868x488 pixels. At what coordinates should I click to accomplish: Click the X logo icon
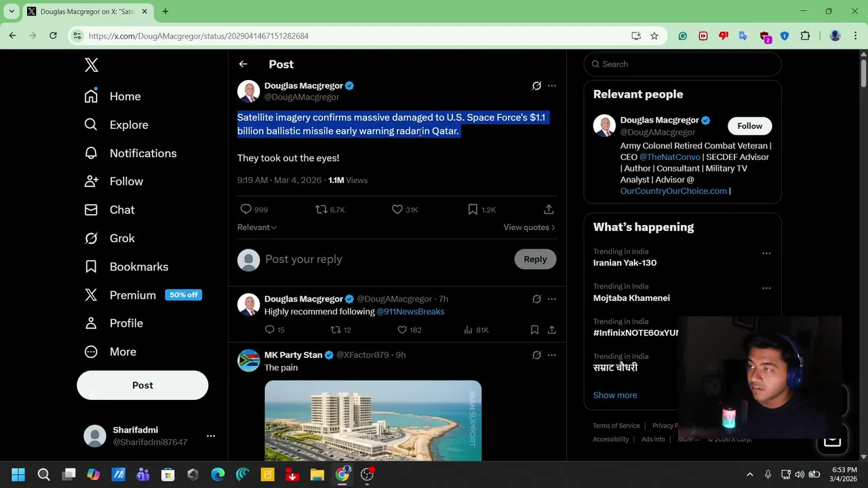(92, 65)
